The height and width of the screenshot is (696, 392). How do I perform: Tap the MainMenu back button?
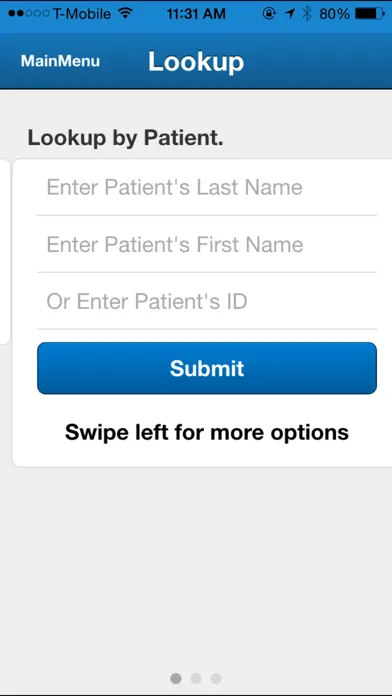tap(60, 61)
